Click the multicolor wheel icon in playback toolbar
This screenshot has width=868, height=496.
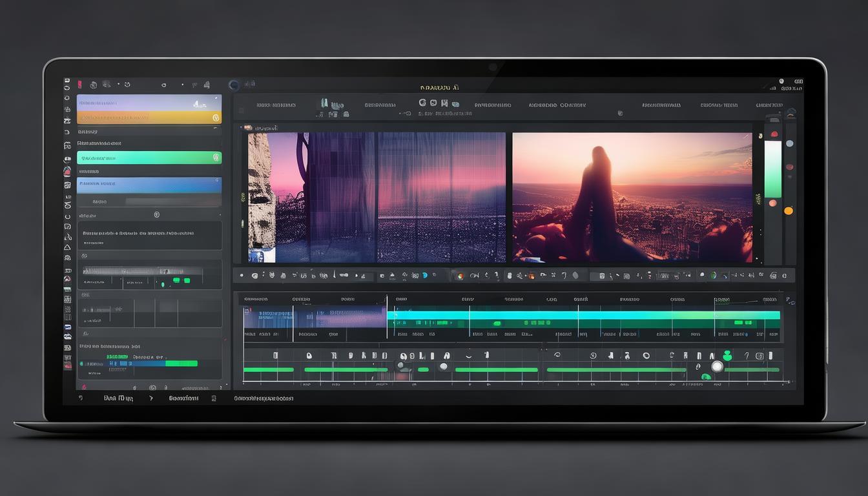tap(460, 276)
